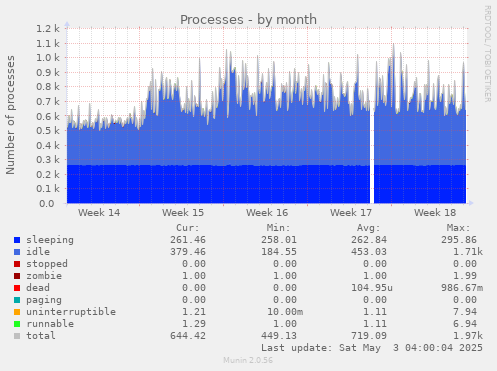The image size is (497, 371).
Task: Click the '1.2 k' y-axis tick label
Action: [x=48, y=29]
